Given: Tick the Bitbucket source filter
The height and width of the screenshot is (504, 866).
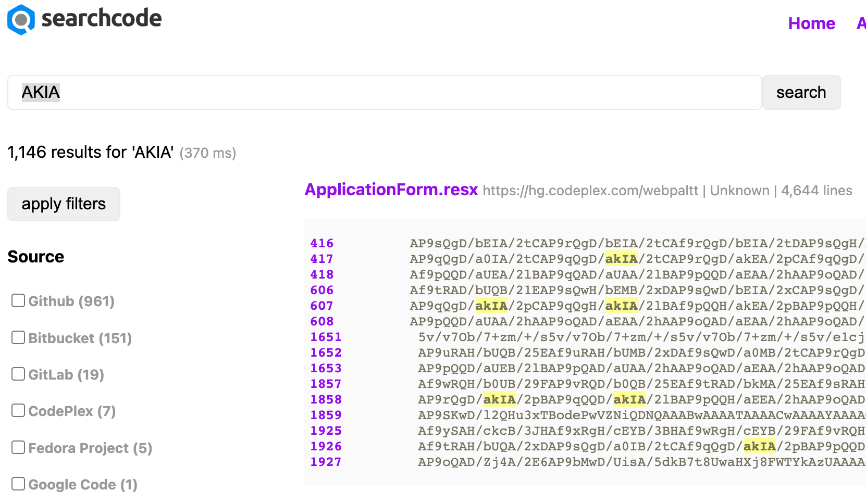Looking at the screenshot, I should point(18,338).
